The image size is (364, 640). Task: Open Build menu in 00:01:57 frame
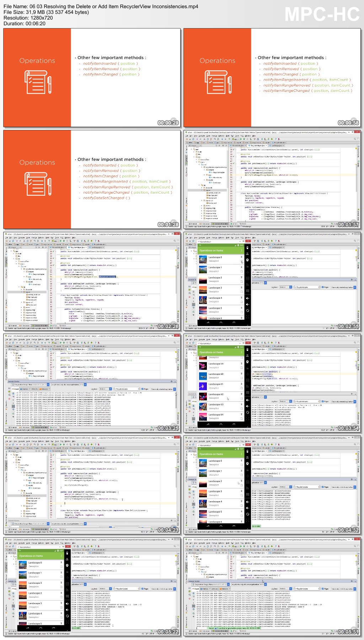click(x=228, y=136)
